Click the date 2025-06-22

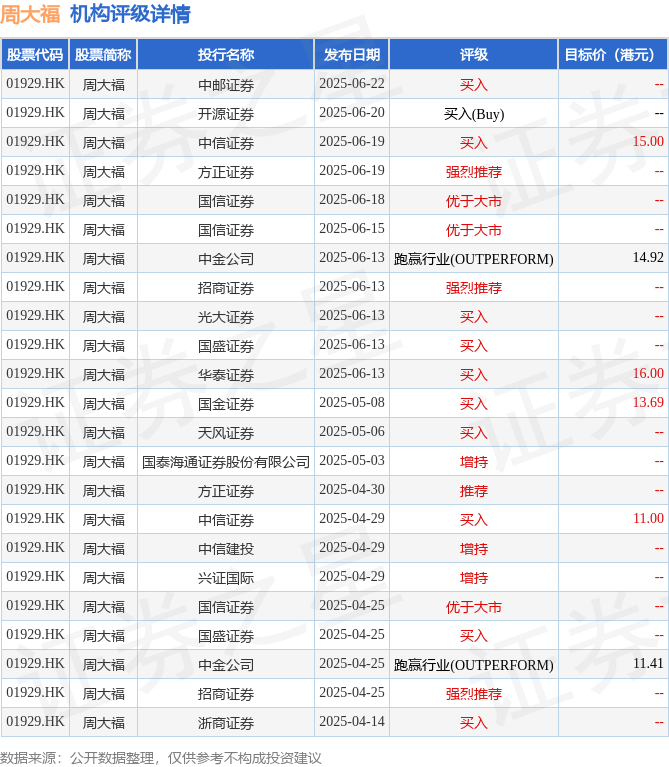point(352,84)
